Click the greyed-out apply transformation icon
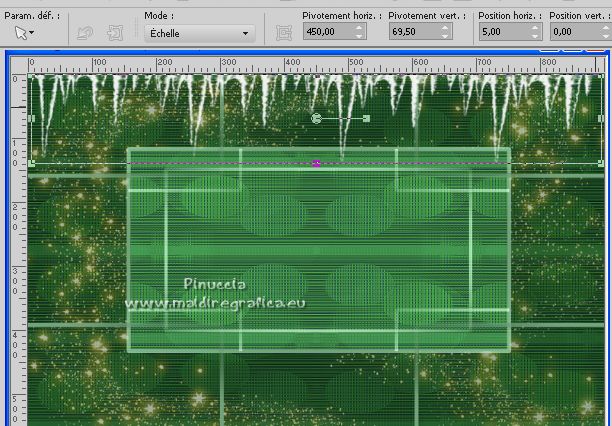 (x=115, y=33)
